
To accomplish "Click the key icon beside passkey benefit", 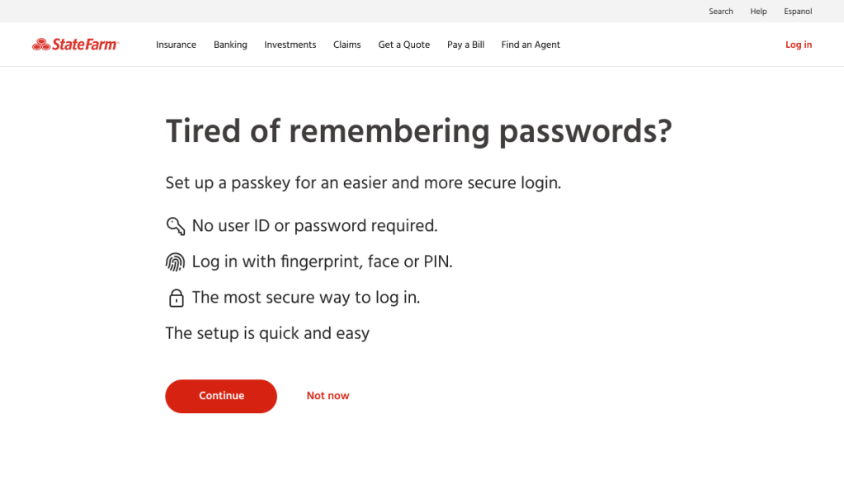I will (x=175, y=225).
